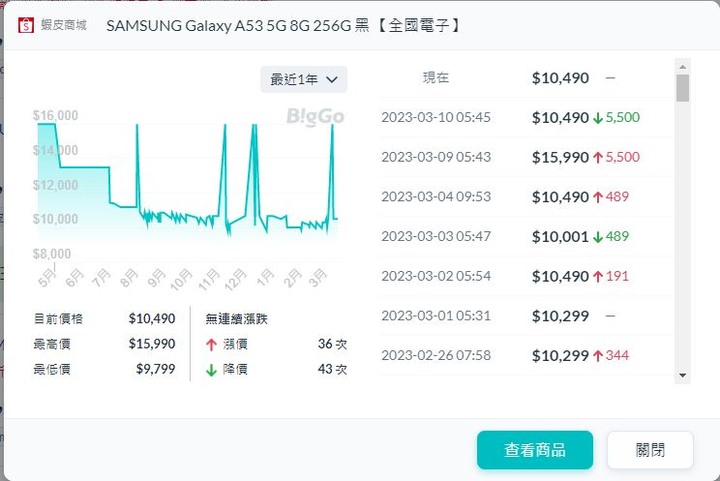Open the 最近1年 time range dropdown
Screen dimensions: 720x481
(304, 79)
